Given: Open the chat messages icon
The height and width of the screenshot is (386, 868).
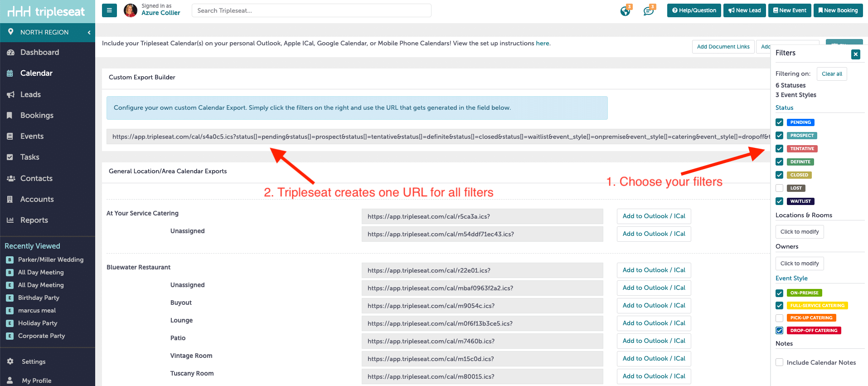Looking at the screenshot, I should coord(649,11).
